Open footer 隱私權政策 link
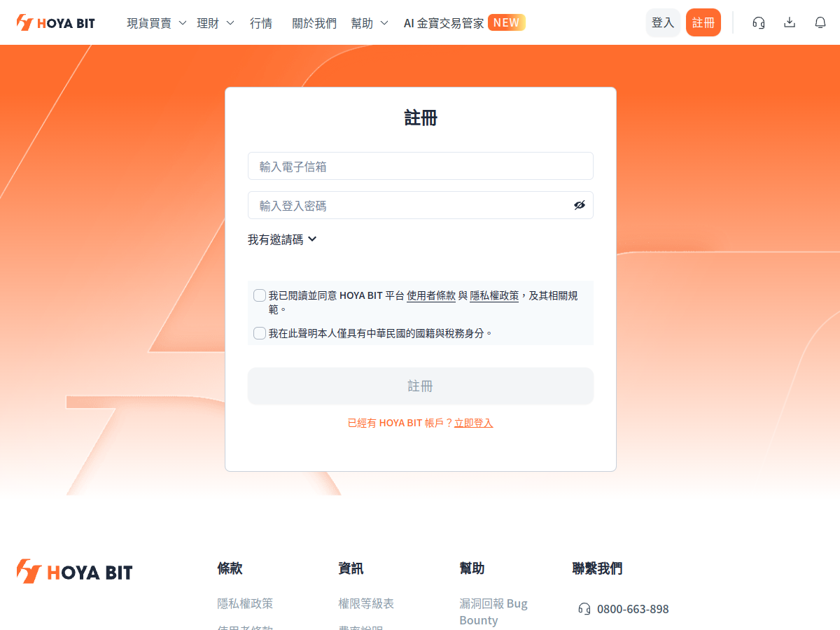Image resolution: width=840 pixels, height=630 pixels. tap(245, 603)
